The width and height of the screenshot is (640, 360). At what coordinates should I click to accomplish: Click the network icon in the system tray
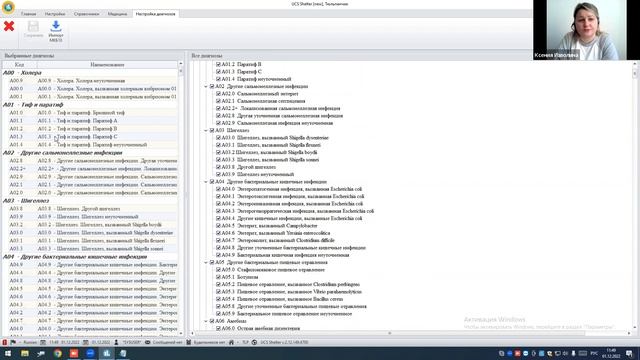pyautogui.click(x=558, y=353)
